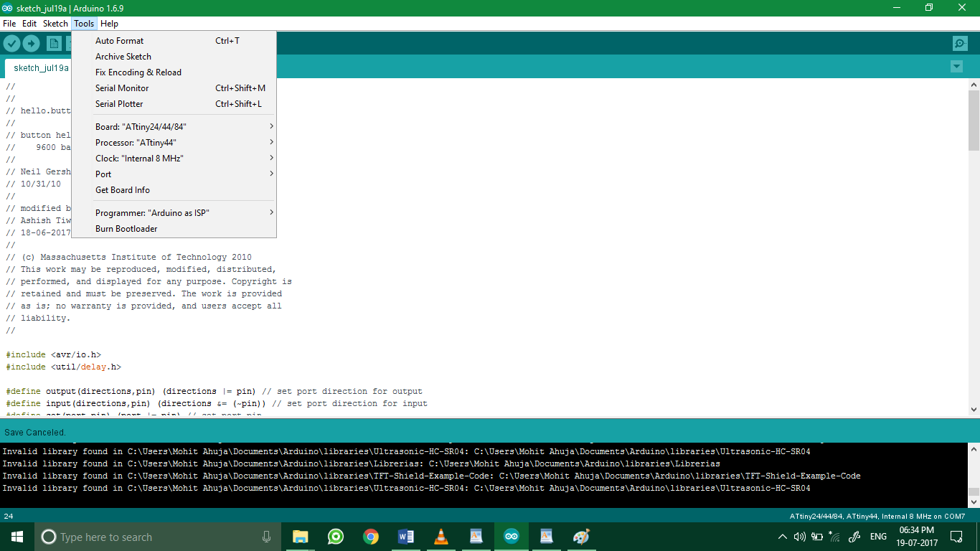Click the Wi-Fi network tray icon
Viewport: 980px width, 551px height.
click(x=834, y=537)
